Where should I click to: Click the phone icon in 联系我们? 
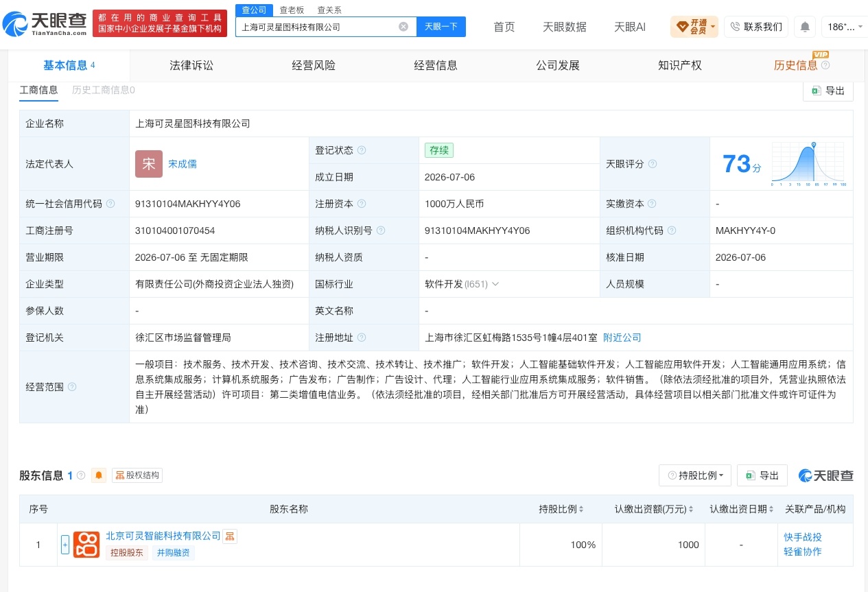(736, 27)
